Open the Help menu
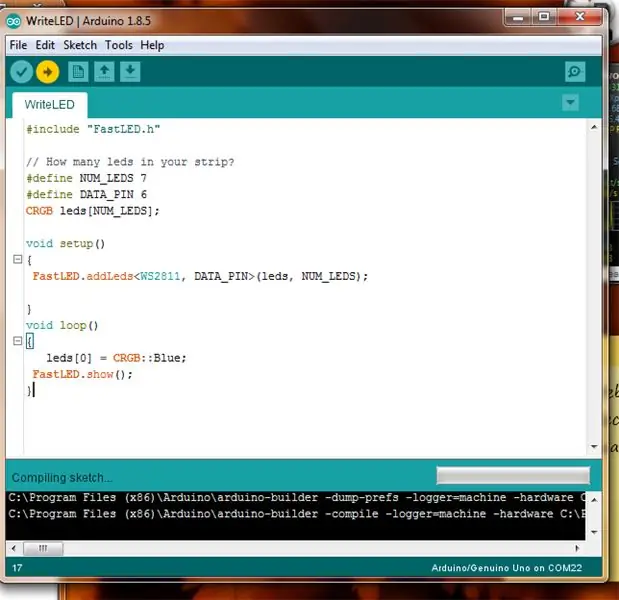 [x=152, y=45]
